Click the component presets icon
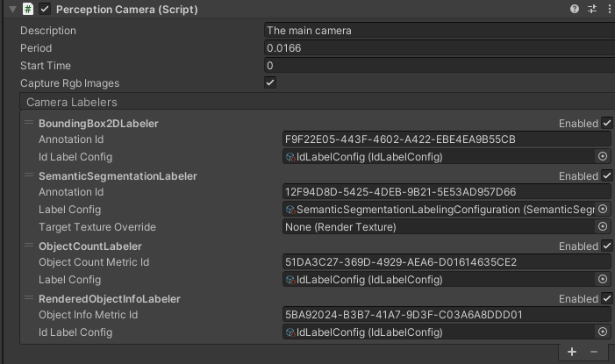The image size is (615, 364). [590, 9]
